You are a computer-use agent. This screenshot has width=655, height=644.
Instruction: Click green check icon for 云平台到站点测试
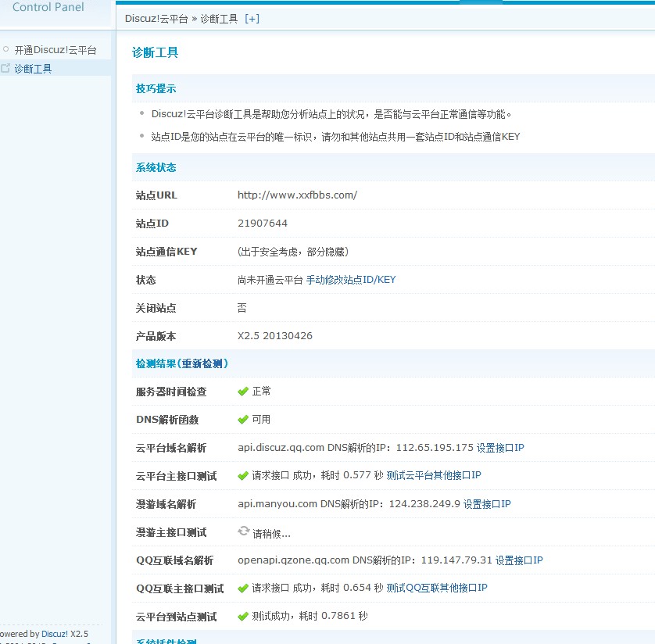243,617
